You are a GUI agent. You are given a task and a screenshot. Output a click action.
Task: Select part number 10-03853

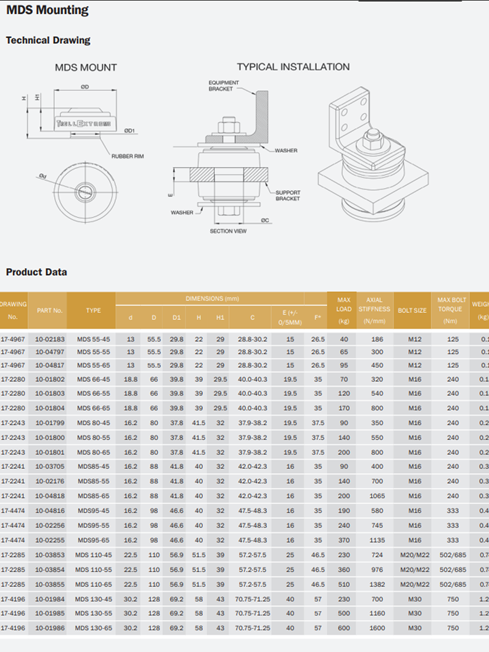click(50, 555)
